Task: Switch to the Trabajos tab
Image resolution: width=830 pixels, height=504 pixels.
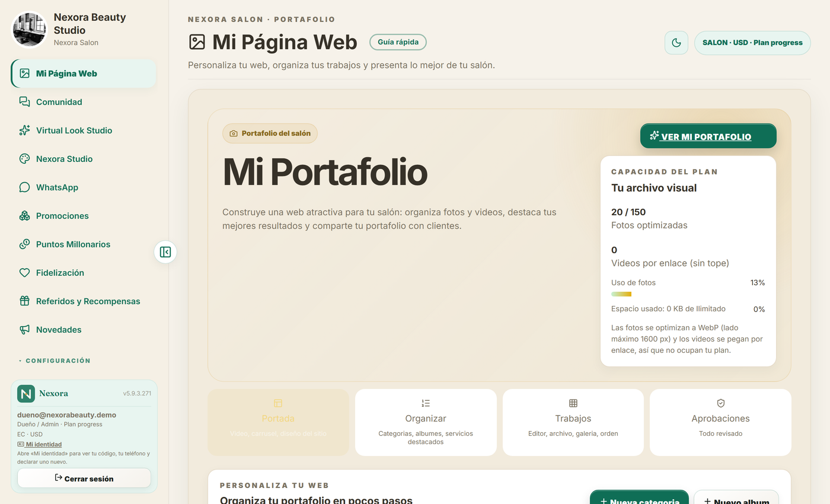Action: (573, 422)
